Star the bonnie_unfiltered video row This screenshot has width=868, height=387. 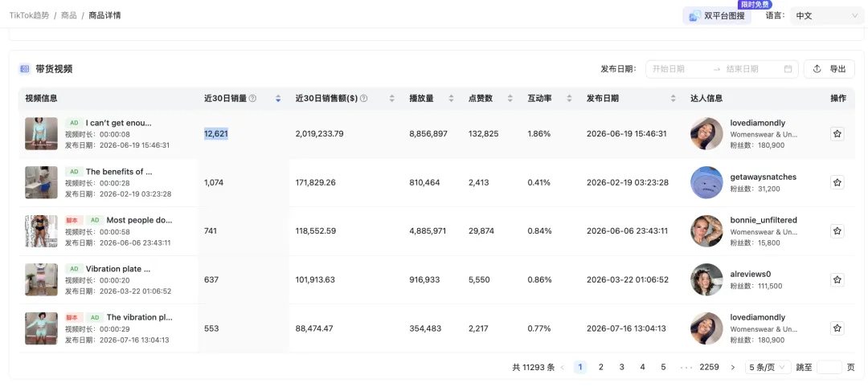pos(837,231)
